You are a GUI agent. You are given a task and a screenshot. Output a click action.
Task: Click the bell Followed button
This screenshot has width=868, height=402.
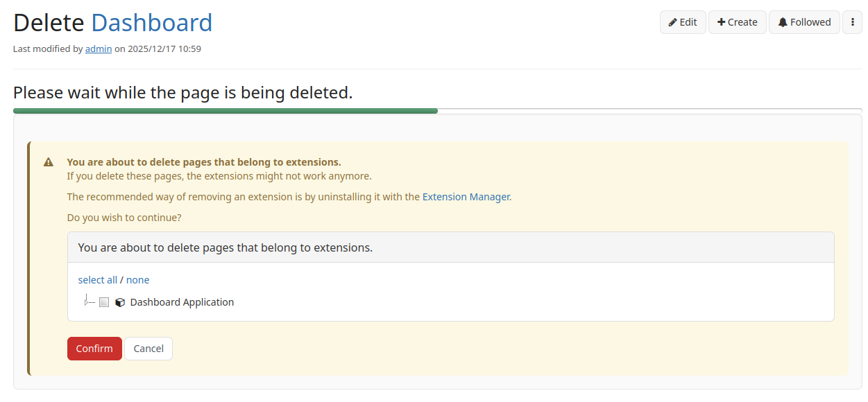[x=804, y=22]
